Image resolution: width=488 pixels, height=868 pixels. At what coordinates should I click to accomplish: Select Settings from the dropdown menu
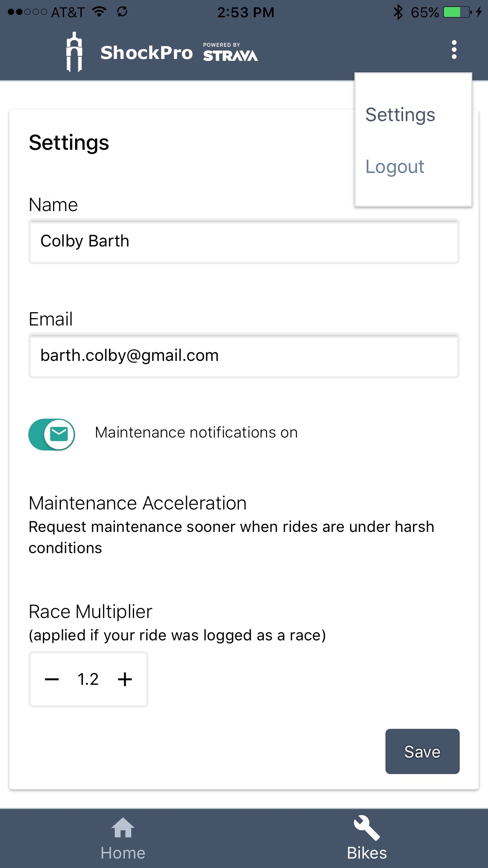(x=400, y=115)
